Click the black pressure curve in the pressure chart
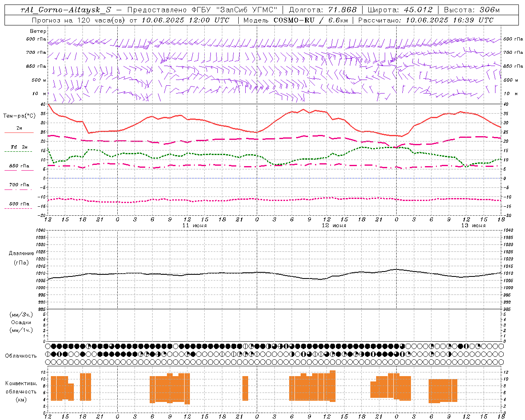 click(x=275, y=273)
